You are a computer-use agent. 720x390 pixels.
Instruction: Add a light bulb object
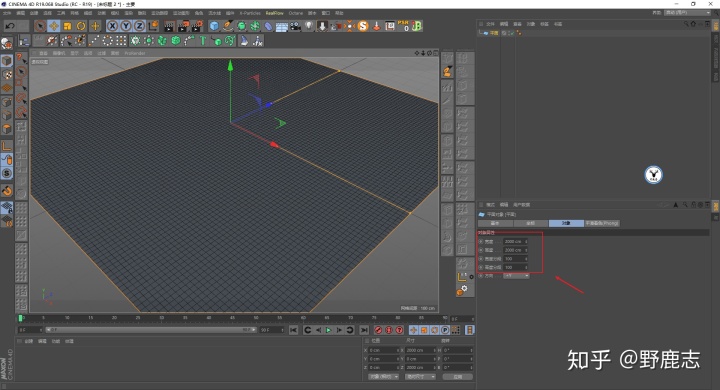309,26
